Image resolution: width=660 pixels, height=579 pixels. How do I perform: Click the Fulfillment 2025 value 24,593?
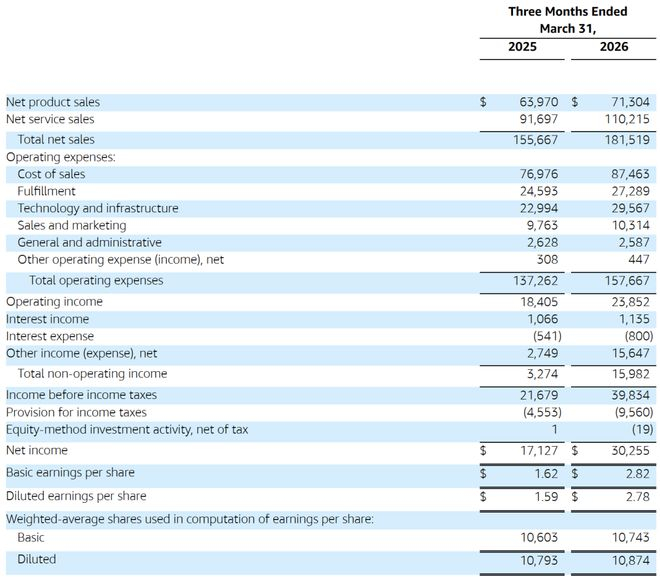click(539, 191)
